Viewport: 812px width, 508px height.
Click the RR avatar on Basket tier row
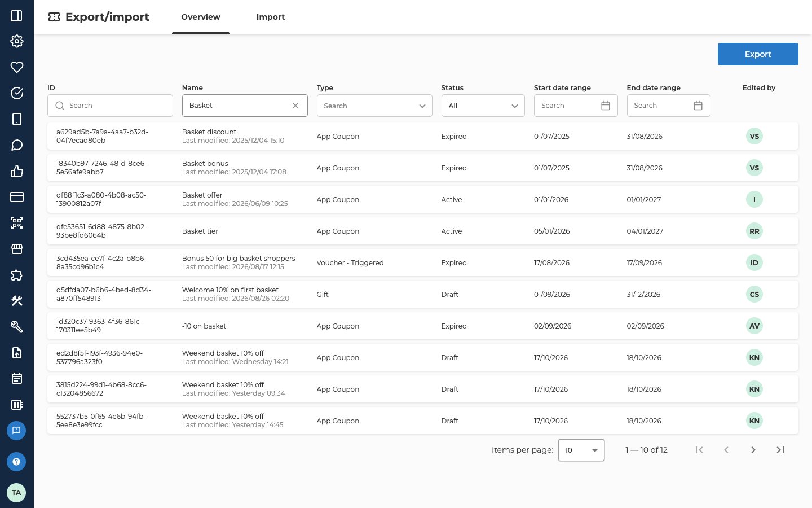click(x=754, y=231)
